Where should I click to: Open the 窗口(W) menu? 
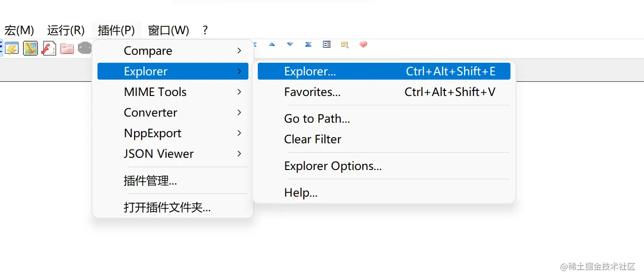click(x=168, y=30)
